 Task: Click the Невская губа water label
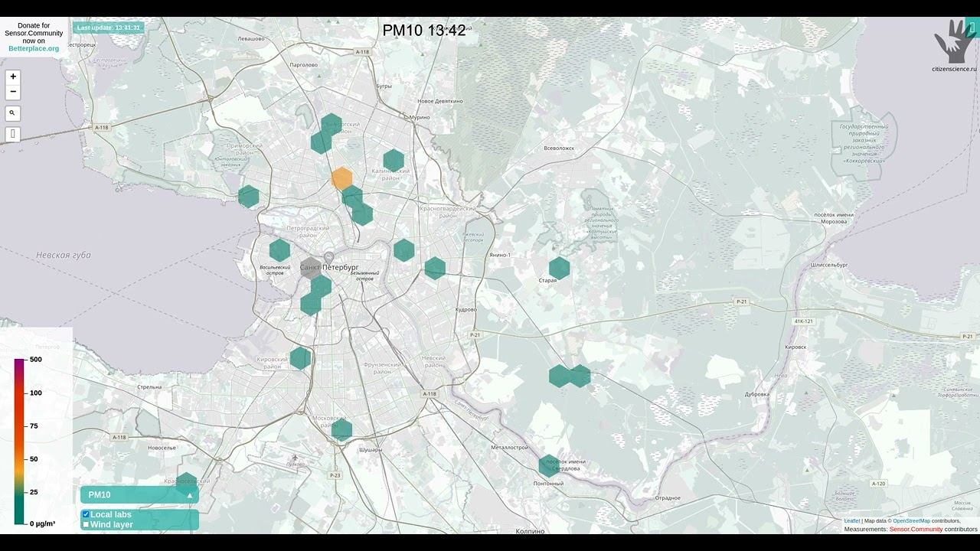pyautogui.click(x=64, y=255)
